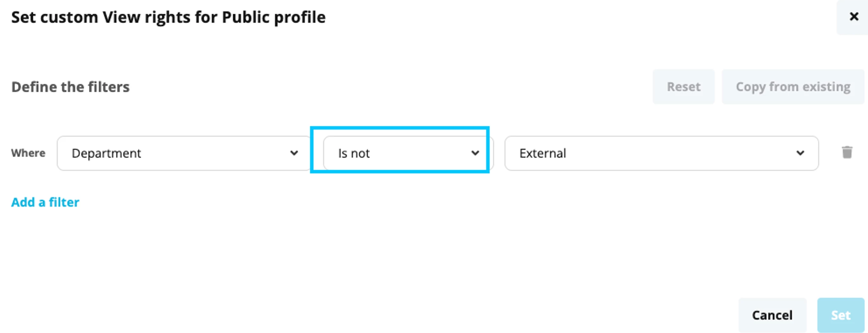The height and width of the screenshot is (333, 868).
Task: Add a filter using the link
Action: click(x=45, y=202)
